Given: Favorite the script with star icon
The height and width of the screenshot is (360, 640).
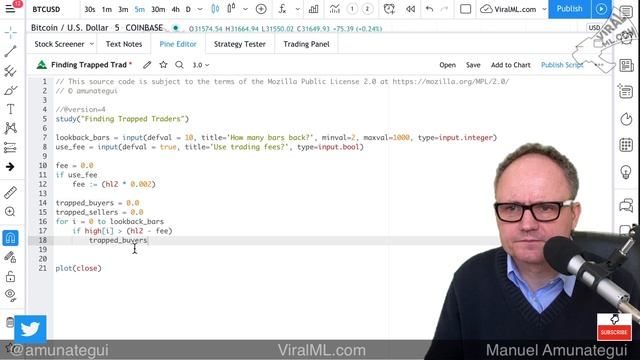Looking at the screenshot, I should 163,65.
